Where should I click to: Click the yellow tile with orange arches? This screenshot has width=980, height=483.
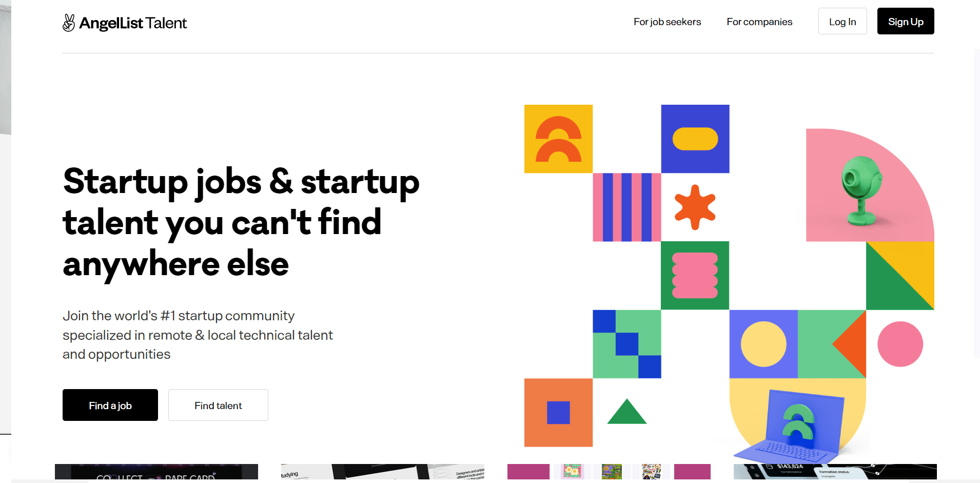(x=558, y=139)
